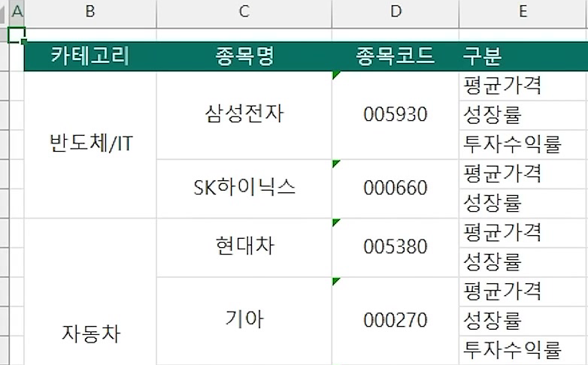Click the 카테고리 header cell
This screenshot has height=365, width=588.
(x=90, y=56)
